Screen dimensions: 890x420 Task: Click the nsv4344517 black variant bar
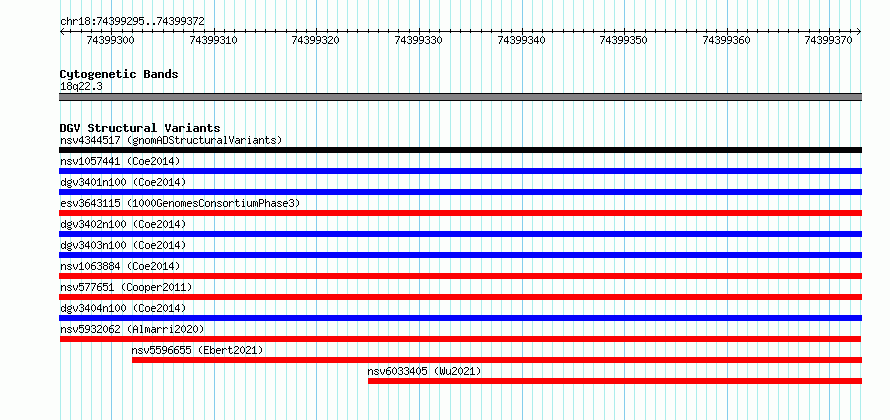[x=460, y=150]
